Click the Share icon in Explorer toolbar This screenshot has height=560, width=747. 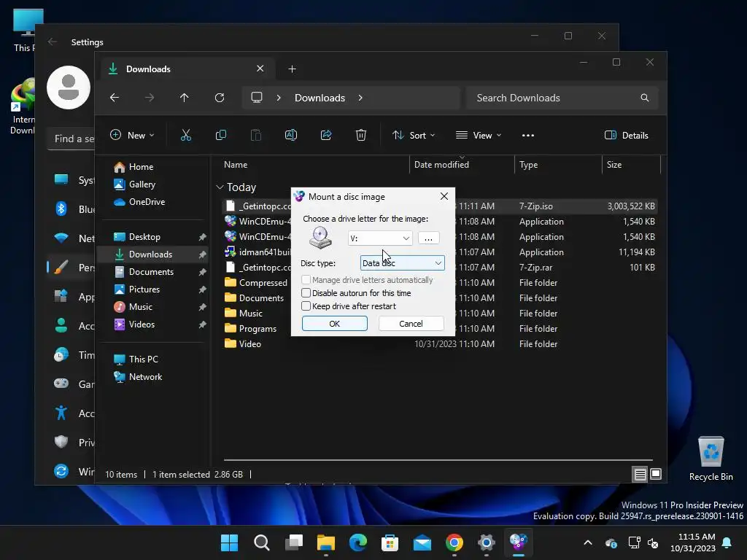[x=326, y=135]
